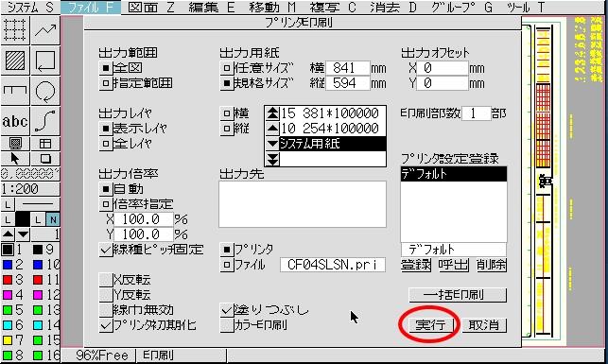This screenshot has width=608, height=364.
Task: Select the dimension line tool icon
Action: [x=15, y=91]
